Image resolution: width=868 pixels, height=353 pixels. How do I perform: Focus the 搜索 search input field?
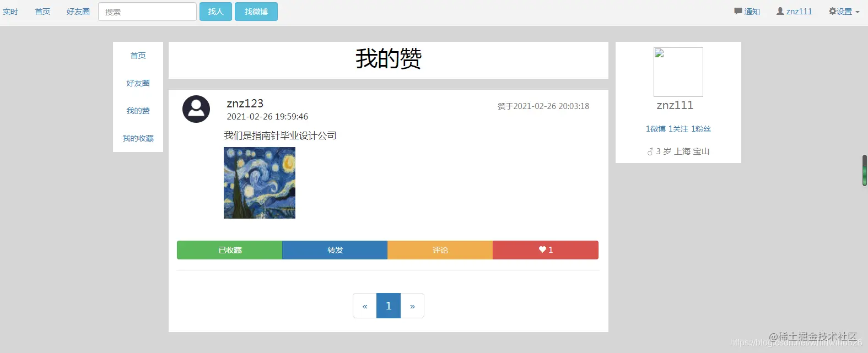click(x=147, y=12)
